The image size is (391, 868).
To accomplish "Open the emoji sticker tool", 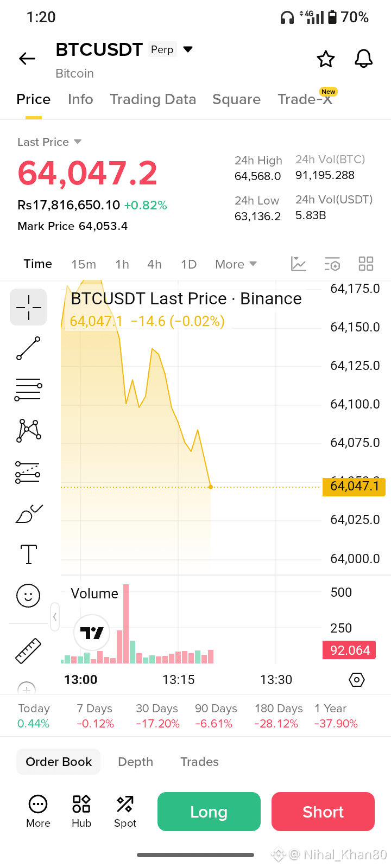I will click(x=28, y=596).
